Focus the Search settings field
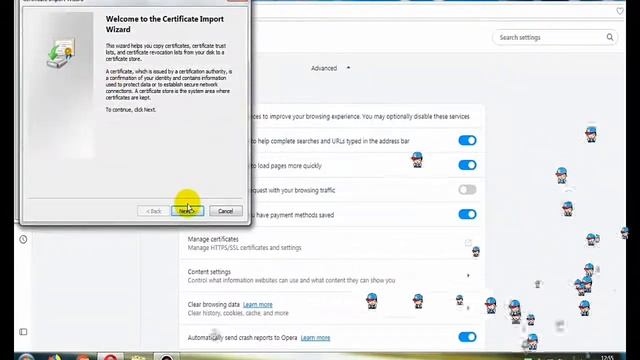Screen dimensions: 640x360 click(555, 38)
